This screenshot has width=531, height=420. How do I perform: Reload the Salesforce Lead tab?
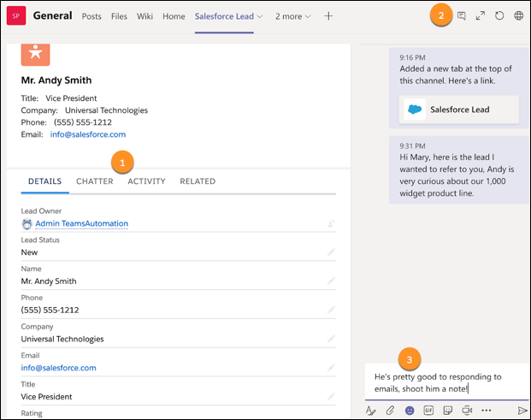click(499, 16)
